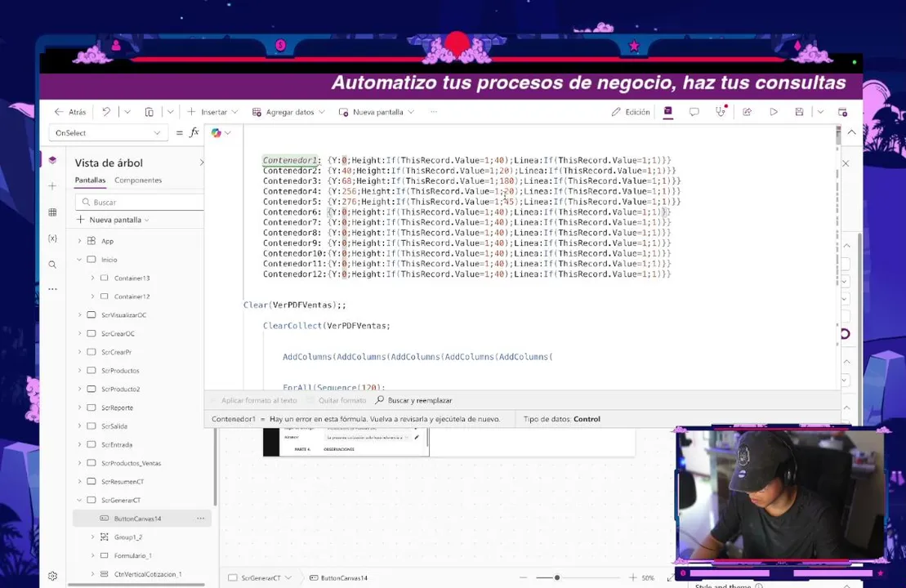Select the ScrReporte screen

coord(118,408)
